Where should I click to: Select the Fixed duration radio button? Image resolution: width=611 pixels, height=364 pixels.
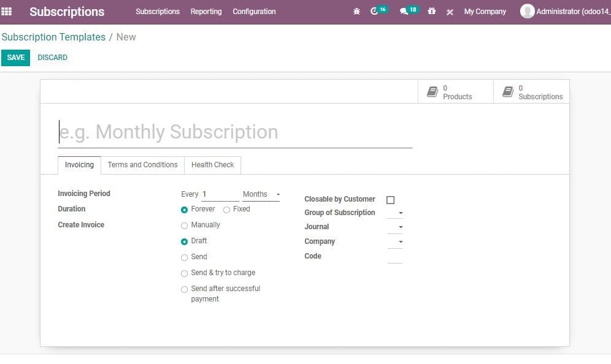click(226, 210)
